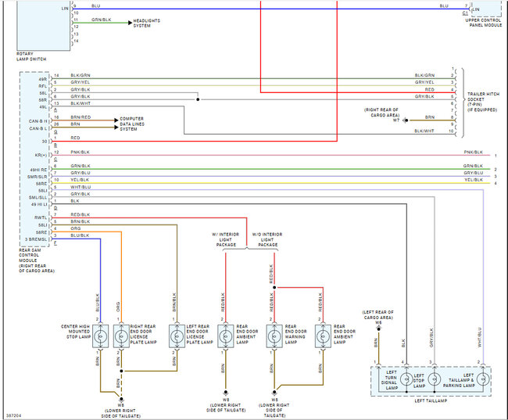Click the (If Equipped) note under trailer socket
This screenshot has height=420, width=508.
tap(482, 110)
